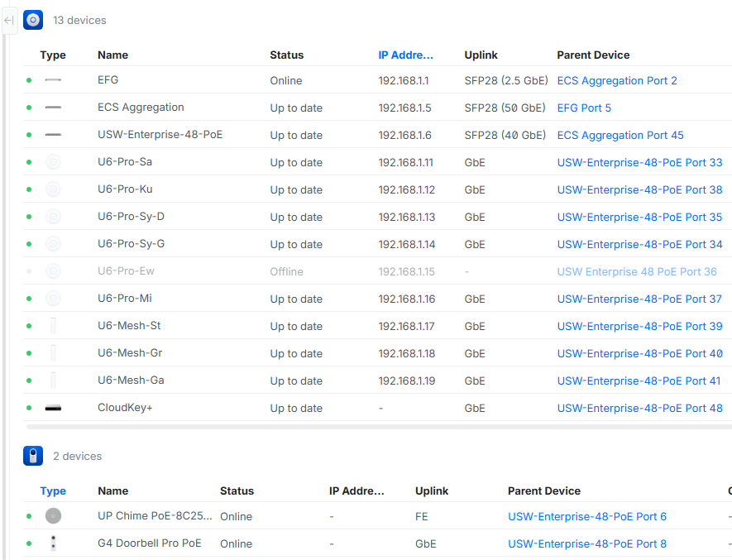
Task: Click the U6-Pro-Mi access point icon
Action: [53, 299]
